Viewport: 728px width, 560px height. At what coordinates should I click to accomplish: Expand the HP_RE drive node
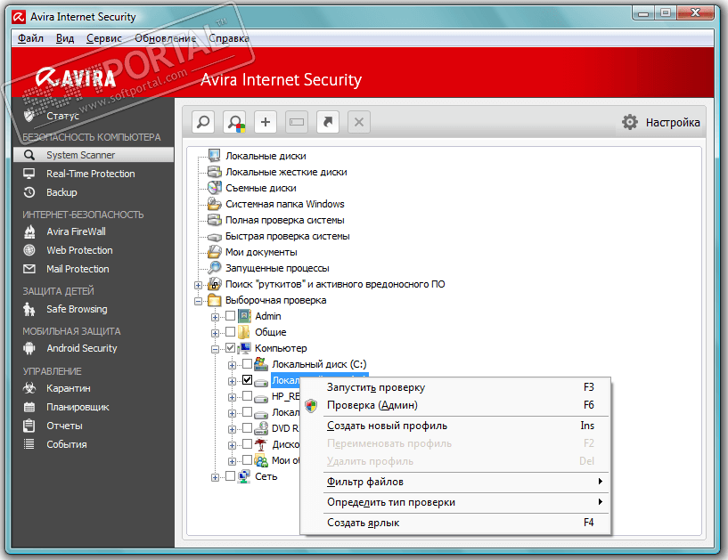tap(232, 397)
